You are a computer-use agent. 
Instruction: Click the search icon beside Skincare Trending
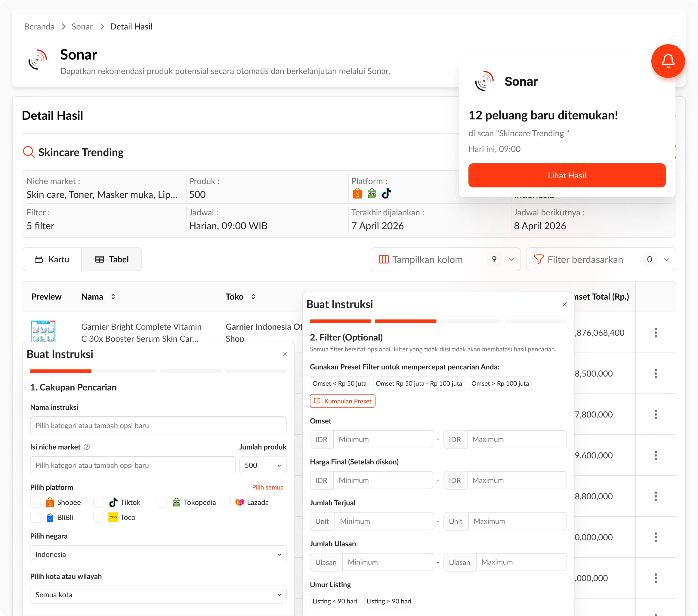pos(29,152)
